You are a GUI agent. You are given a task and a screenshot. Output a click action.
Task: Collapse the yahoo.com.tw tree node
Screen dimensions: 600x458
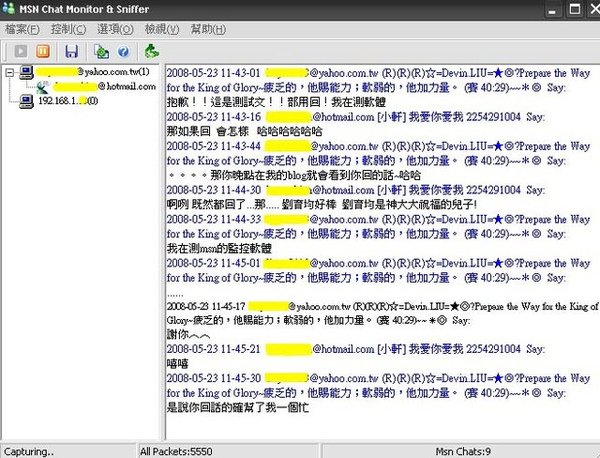click(x=10, y=72)
